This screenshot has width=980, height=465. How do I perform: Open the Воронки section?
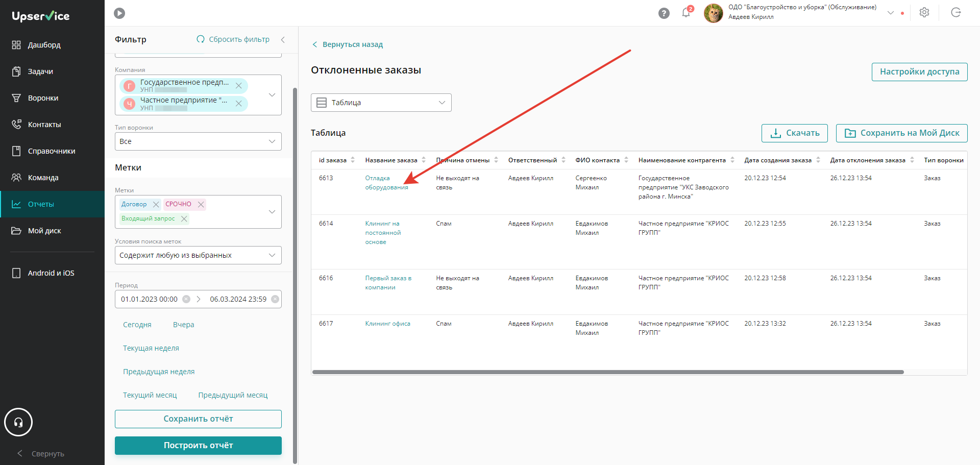coord(52,98)
